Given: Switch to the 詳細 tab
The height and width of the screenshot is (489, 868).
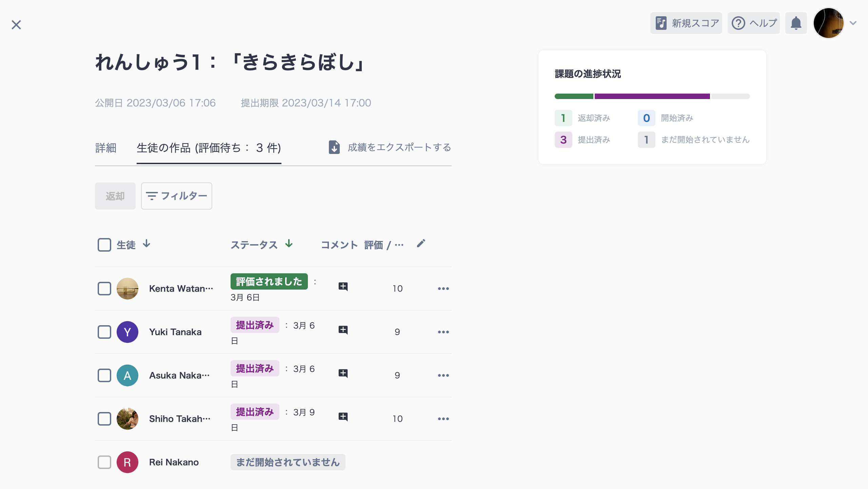Looking at the screenshot, I should point(106,148).
